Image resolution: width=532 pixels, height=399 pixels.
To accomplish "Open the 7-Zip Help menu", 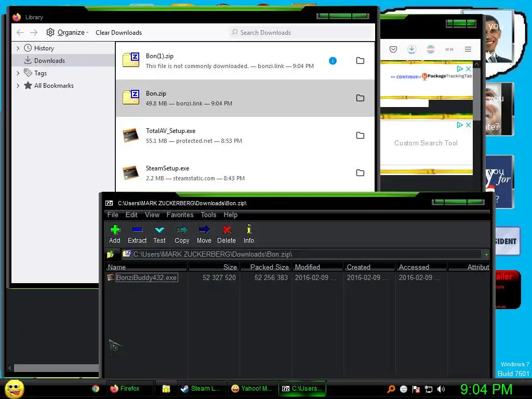I will click(230, 215).
